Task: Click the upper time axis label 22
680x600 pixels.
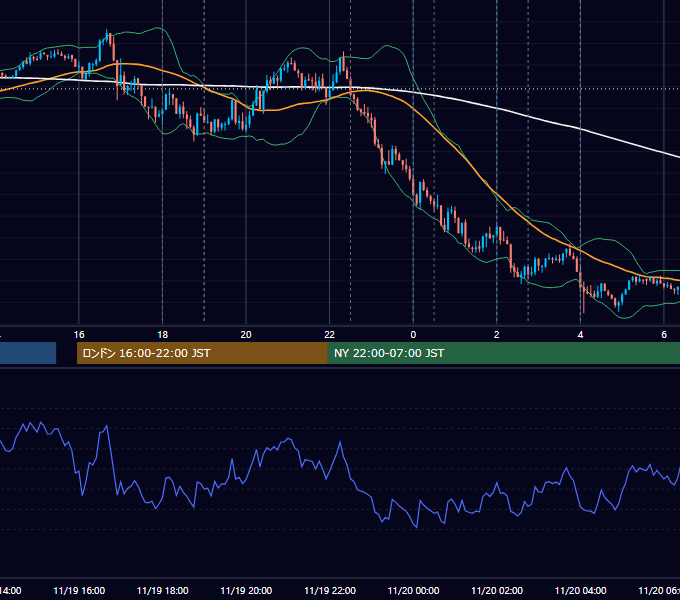Action: pyautogui.click(x=330, y=335)
